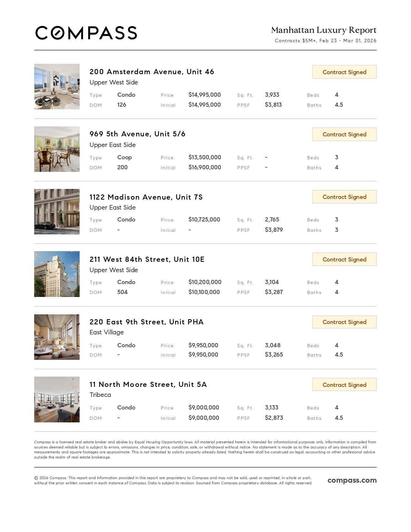Click the Compass logo
The width and height of the screenshot is (411, 532).
[86, 33]
